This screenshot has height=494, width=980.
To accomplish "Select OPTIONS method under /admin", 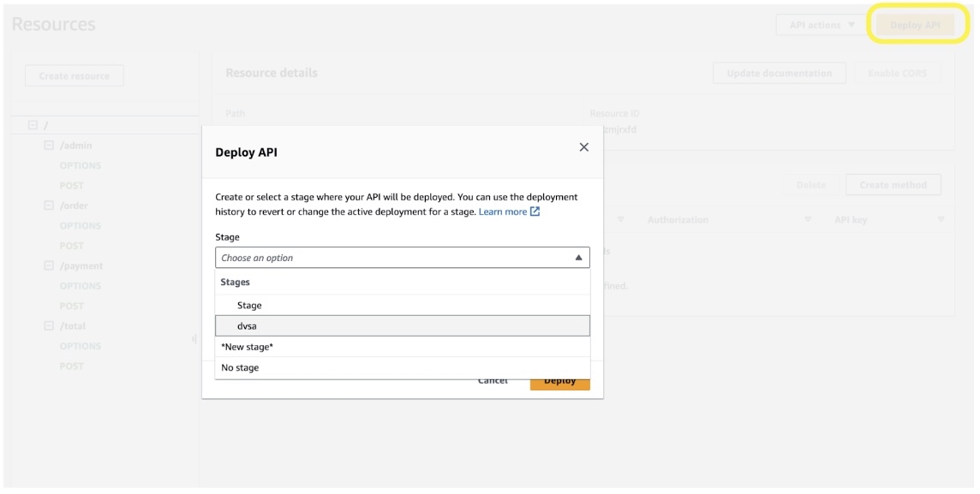I will (x=81, y=165).
